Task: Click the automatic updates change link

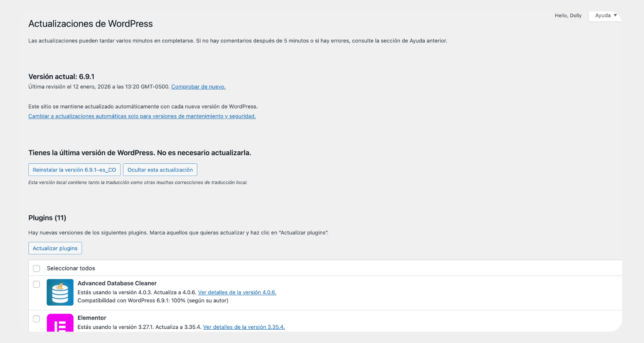Action: [142, 116]
